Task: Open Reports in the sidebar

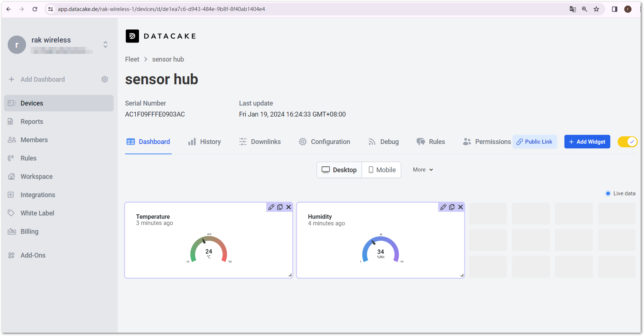Action: coord(59,122)
